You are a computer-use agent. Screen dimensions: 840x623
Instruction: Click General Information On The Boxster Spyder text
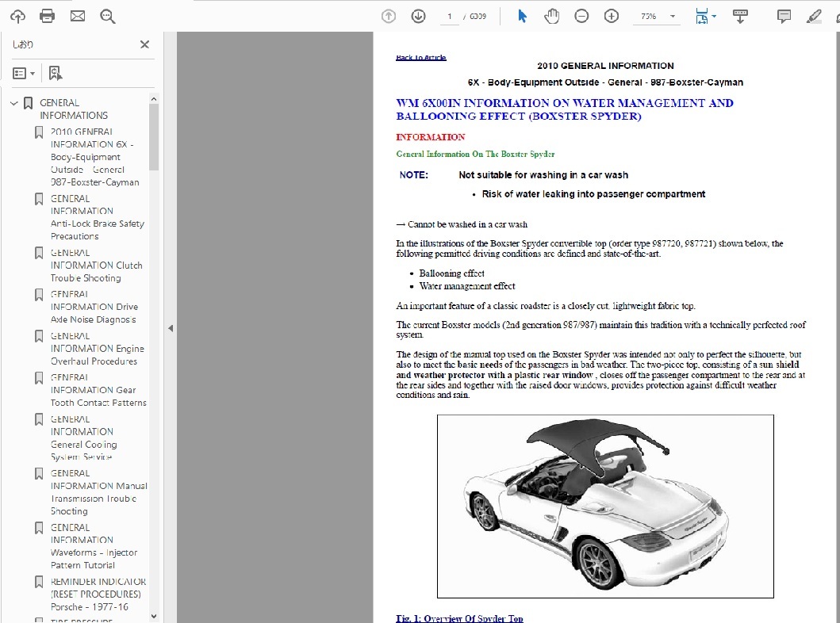[x=475, y=154]
